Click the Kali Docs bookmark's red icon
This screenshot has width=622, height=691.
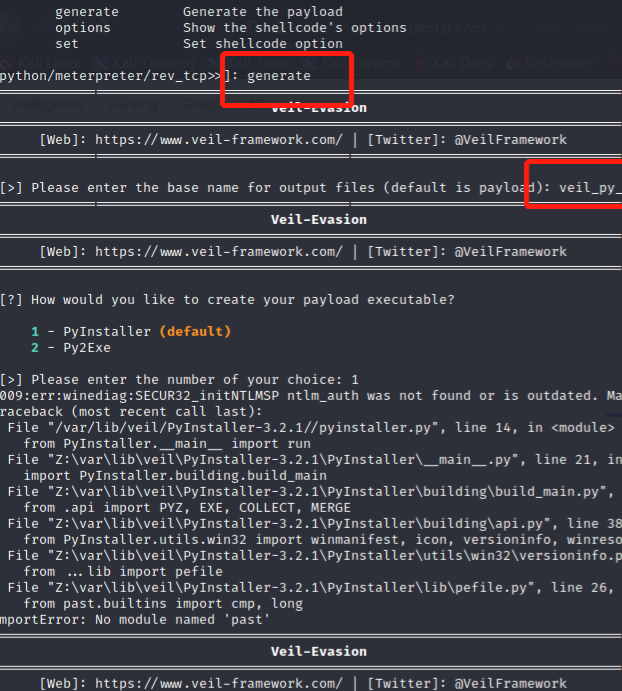[x=421, y=63]
